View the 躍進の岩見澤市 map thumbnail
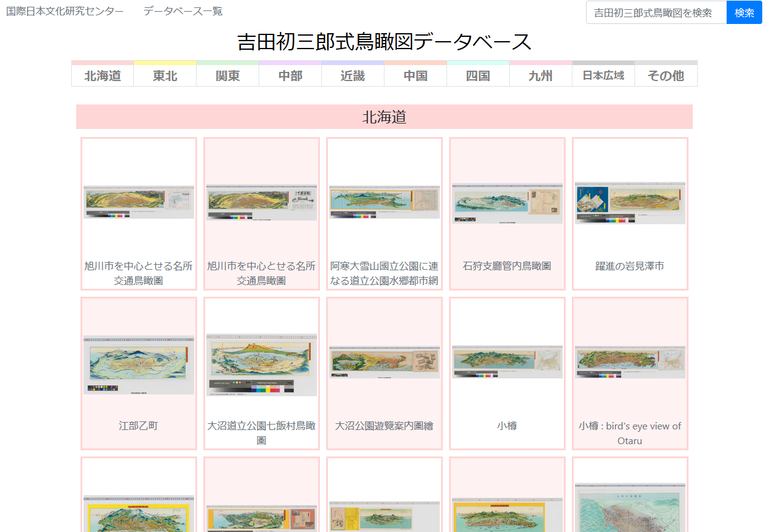 click(x=630, y=203)
